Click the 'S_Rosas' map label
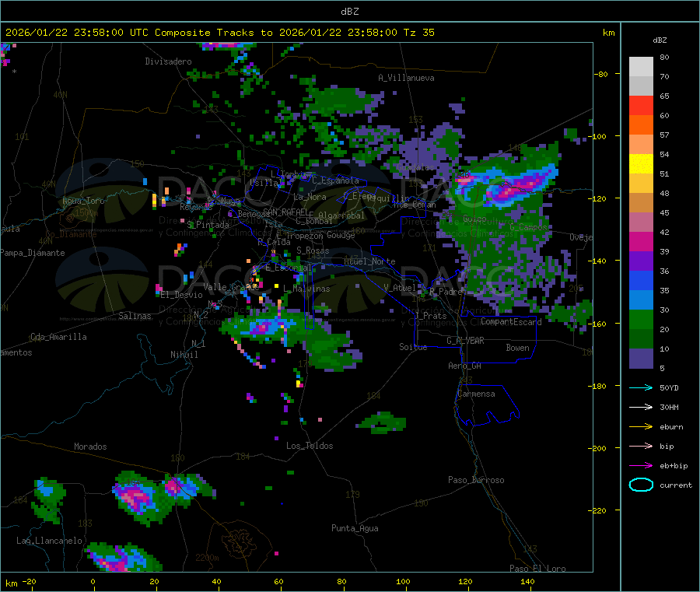This screenshot has height=592, width=700. pos(313,250)
